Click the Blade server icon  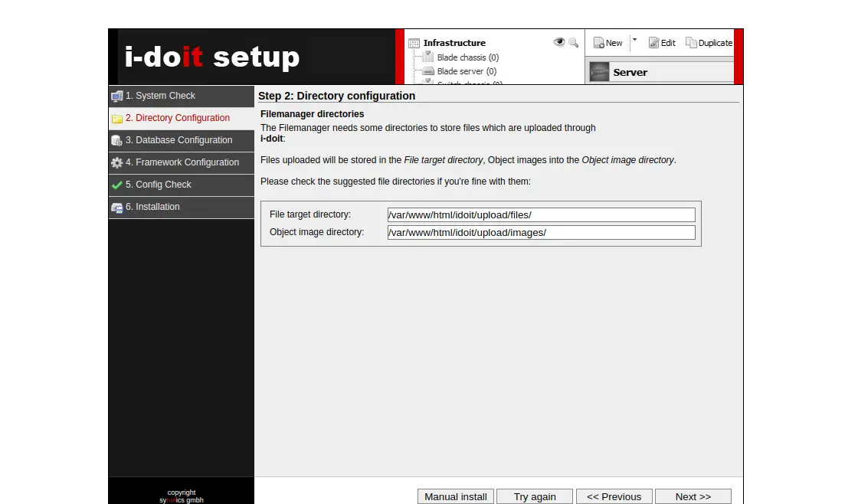428,71
